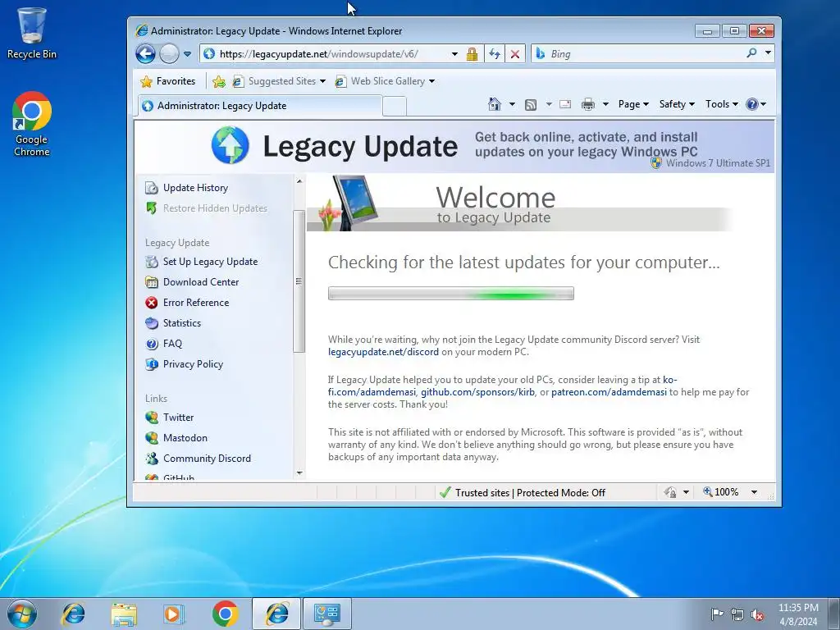Viewport: 840px width, 630px height.
Task: Click the IE Forward navigation button
Action: [169, 53]
